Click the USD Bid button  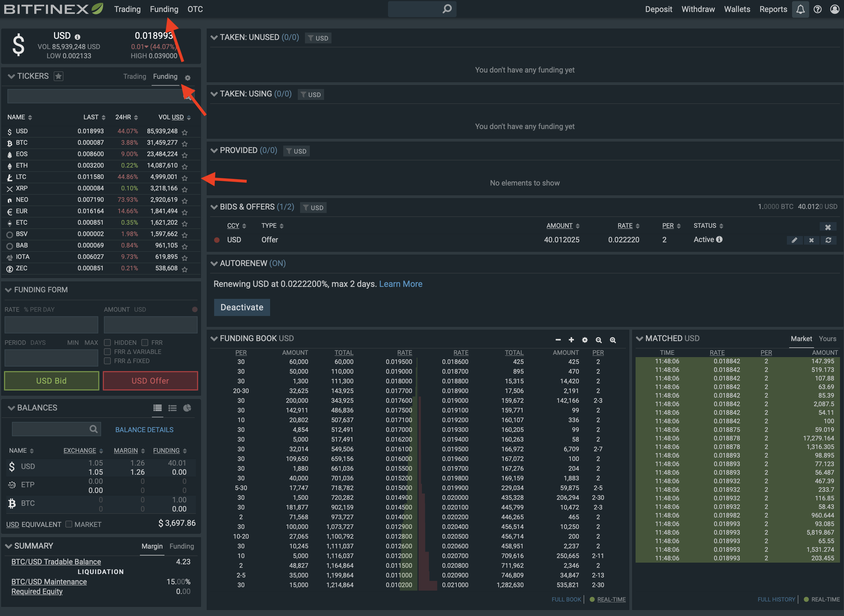[x=51, y=381]
